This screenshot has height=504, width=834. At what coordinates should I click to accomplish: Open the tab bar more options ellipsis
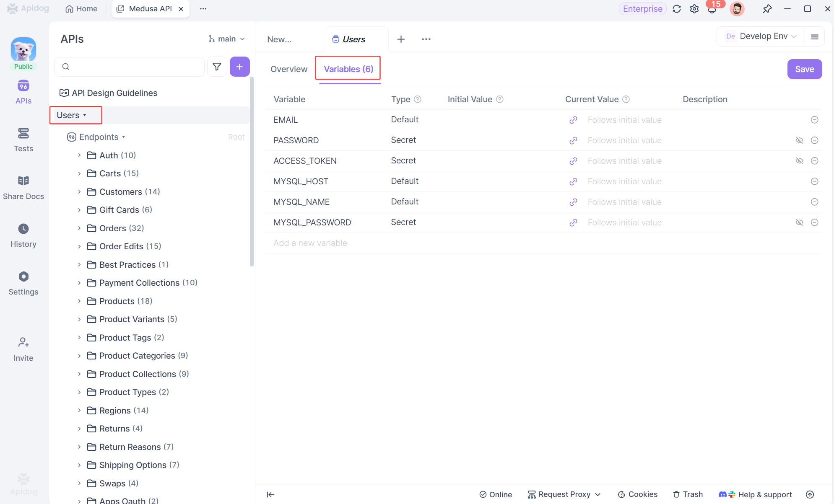point(426,39)
